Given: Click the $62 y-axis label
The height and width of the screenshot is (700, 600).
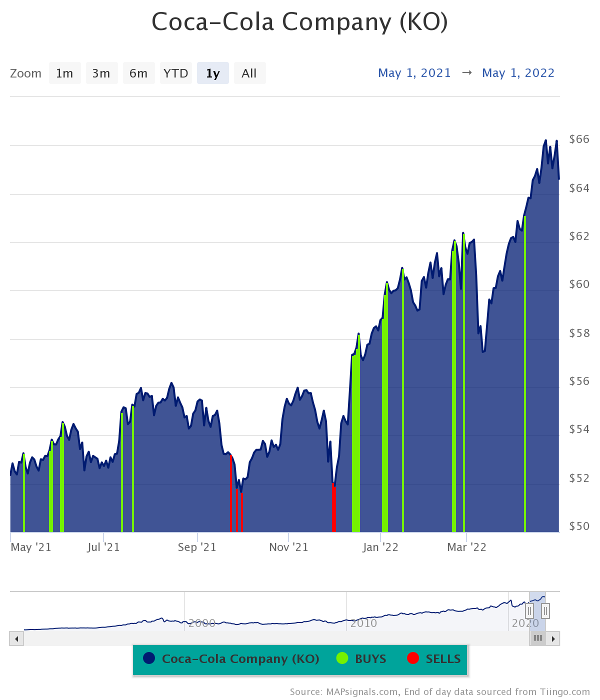Looking at the screenshot, I should [x=579, y=236].
